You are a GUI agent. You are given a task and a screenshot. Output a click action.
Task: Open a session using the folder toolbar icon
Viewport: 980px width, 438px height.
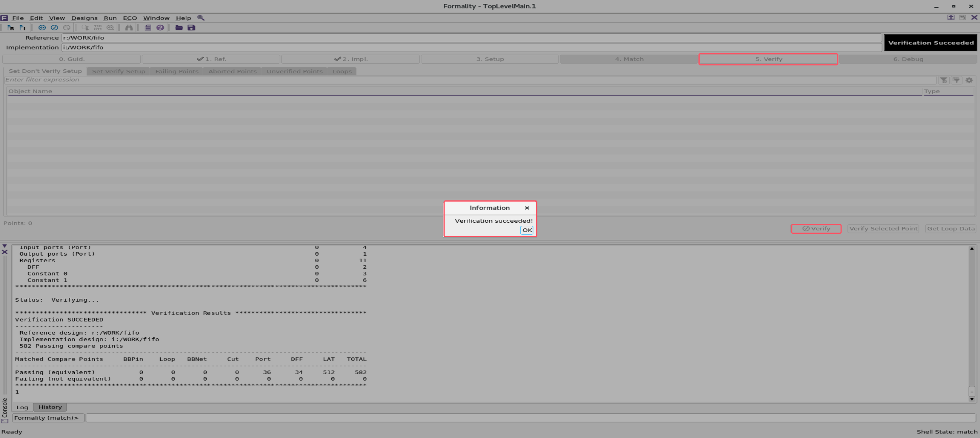click(179, 28)
